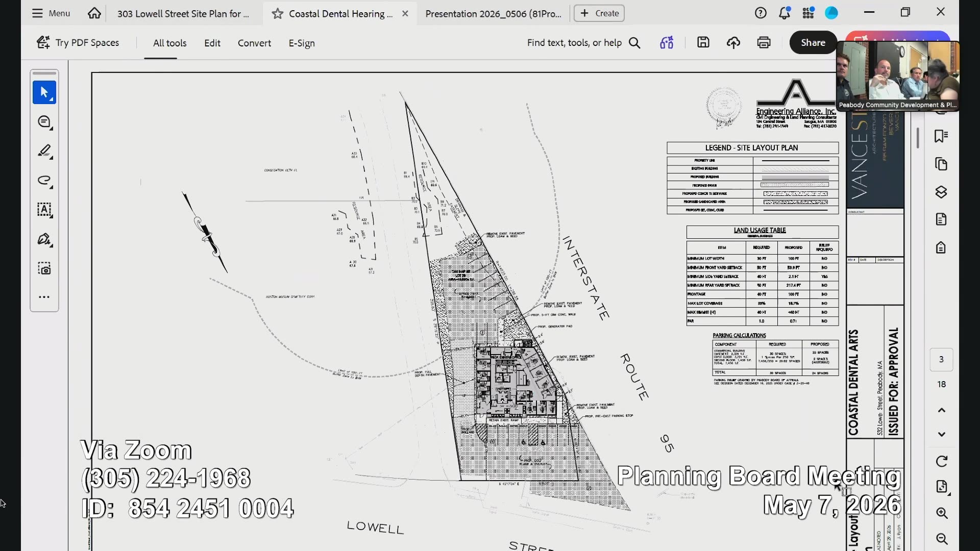Go to Acrobat Home icon
The height and width of the screenshot is (551, 980).
94,13
